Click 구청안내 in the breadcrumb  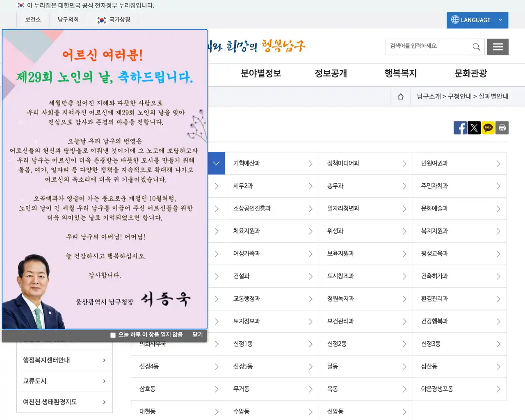(x=459, y=96)
